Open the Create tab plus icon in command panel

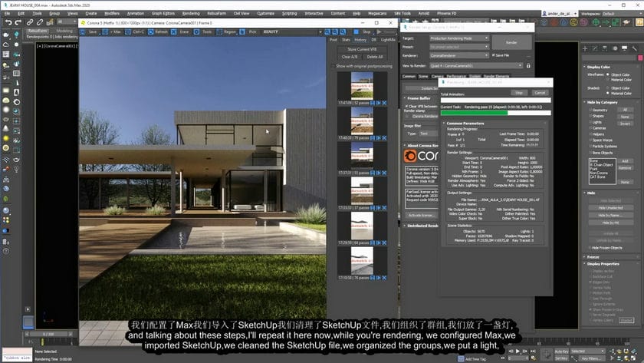[x=585, y=48]
